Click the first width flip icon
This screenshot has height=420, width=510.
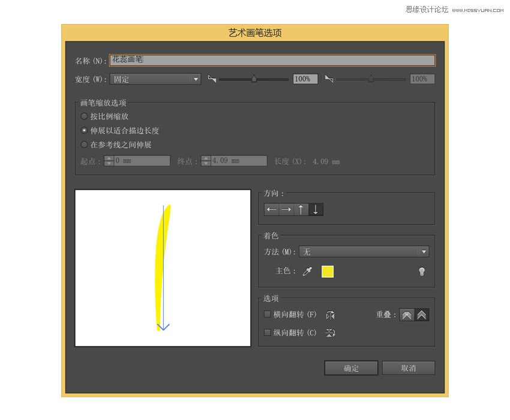212,79
